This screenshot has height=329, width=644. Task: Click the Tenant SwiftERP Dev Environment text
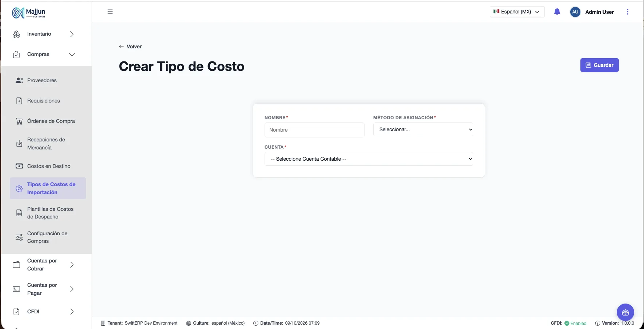click(x=139, y=323)
